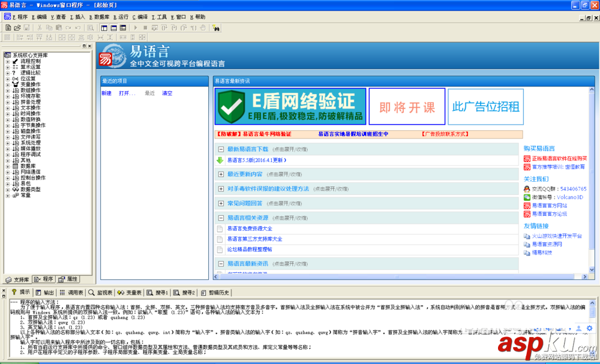Toggle the left work panel layout icon
Image resolution: width=600 pixels, height=364 pixels.
click(x=104, y=28)
